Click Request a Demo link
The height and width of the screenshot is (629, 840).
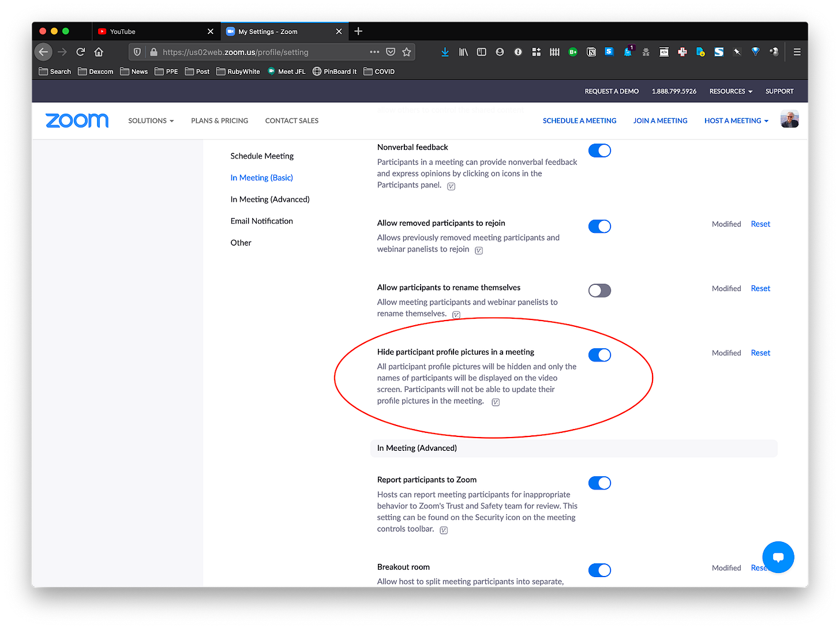pos(612,91)
